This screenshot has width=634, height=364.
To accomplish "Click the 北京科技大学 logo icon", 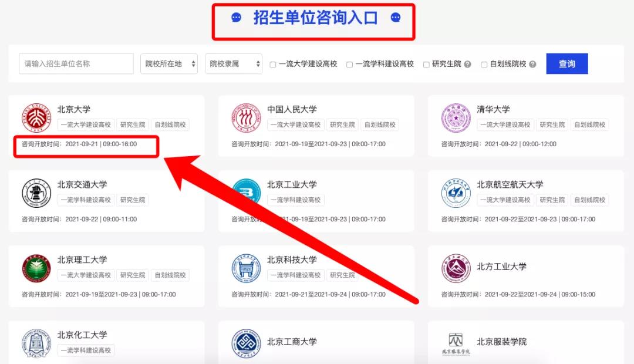I will (246, 268).
